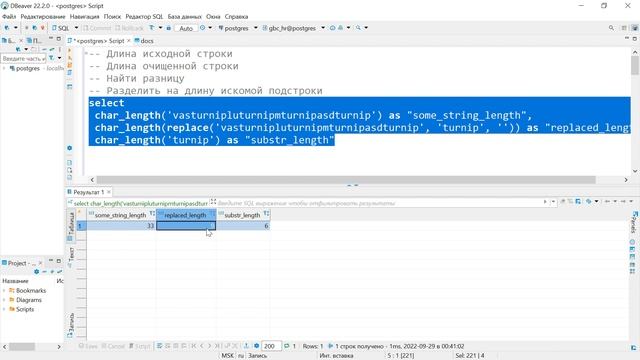Screen dimensions: 640x360
Task: Expand the Diagrams folder
Action: (4, 300)
